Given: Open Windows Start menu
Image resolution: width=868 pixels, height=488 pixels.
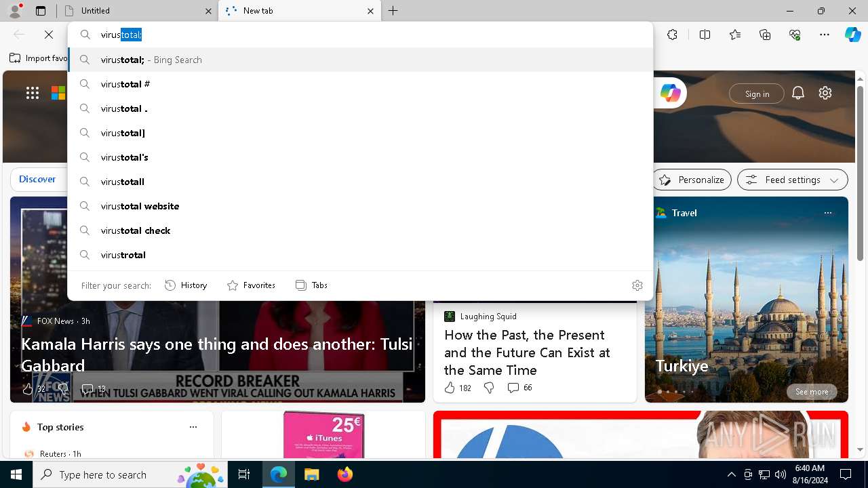Looking at the screenshot, I should tap(16, 474).
